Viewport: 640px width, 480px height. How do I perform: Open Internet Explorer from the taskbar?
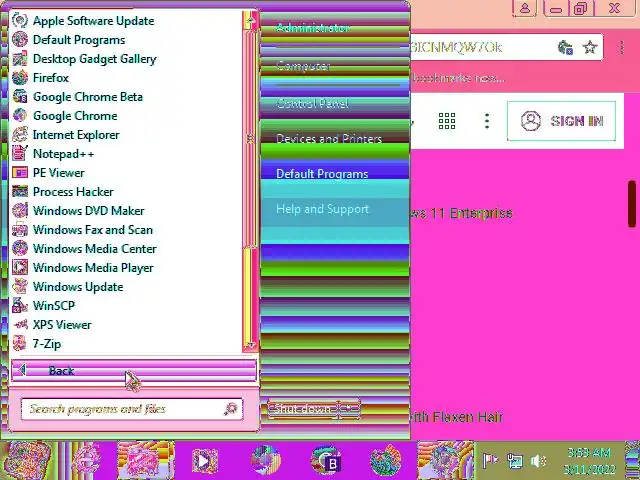(x=86, y=460)
